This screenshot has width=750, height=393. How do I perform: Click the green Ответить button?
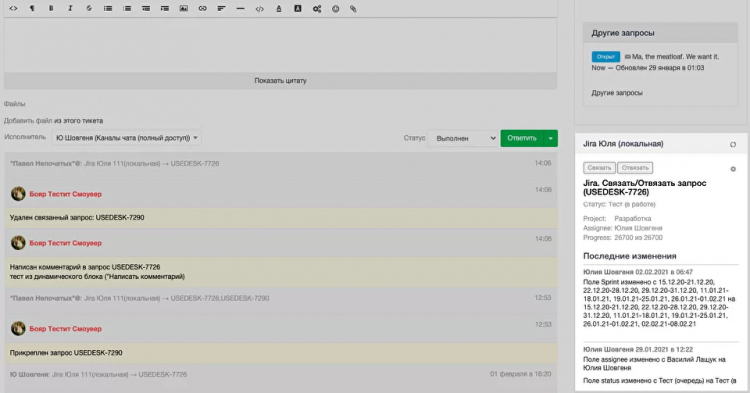tap(522, 138)
